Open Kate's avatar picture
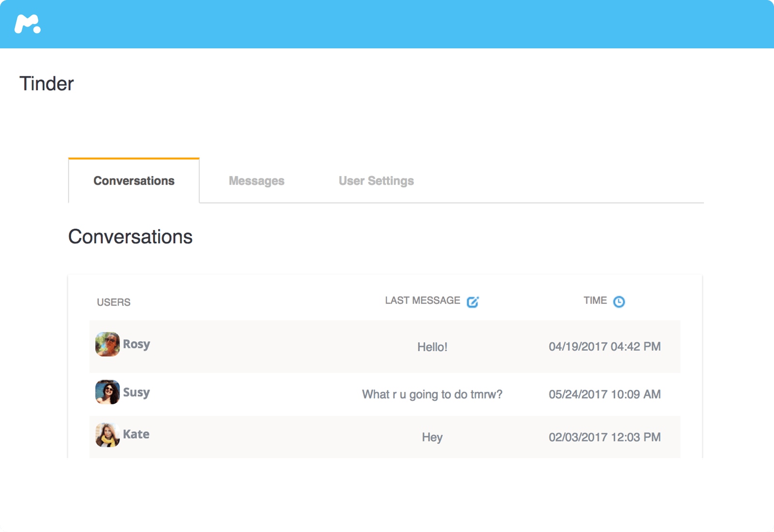774x532 pixels. (x=107, y=435)
